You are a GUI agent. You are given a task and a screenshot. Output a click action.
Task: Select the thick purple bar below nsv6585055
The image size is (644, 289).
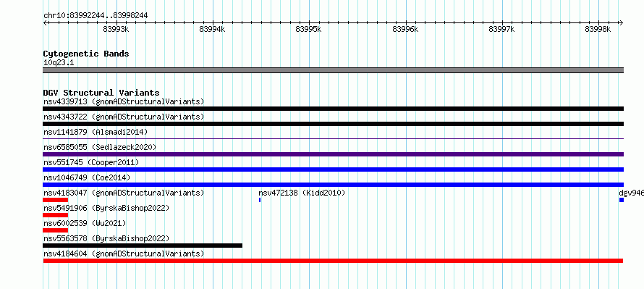click(333, 154)
